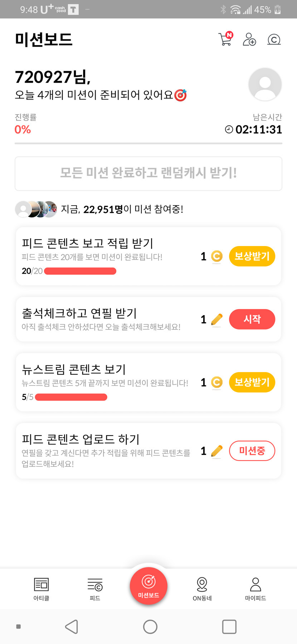Viewport: 297px width, 644px height.
Task: Tap the profile avatar picture
Action: [x=265, y=85]
